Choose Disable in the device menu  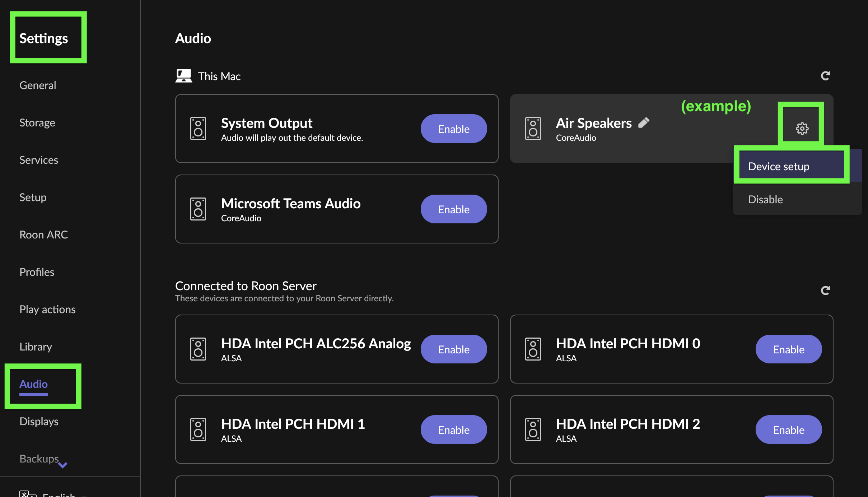pos(765,200)
